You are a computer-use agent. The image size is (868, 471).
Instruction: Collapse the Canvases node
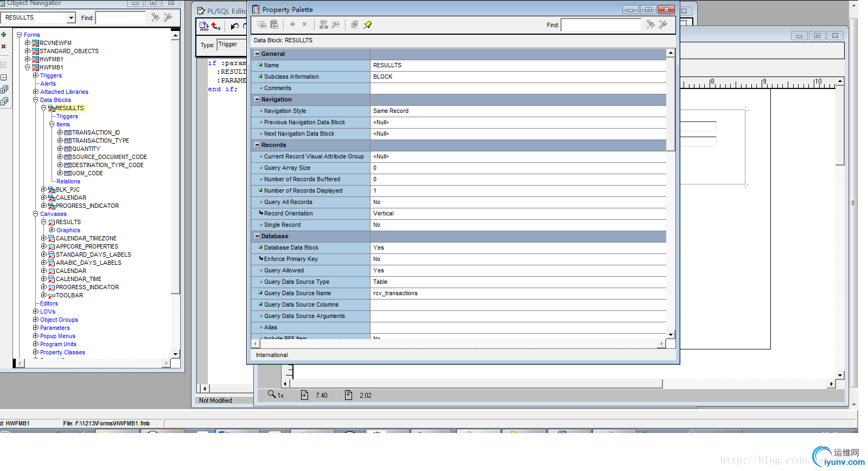pyautogui.click(x=35, y=214)
